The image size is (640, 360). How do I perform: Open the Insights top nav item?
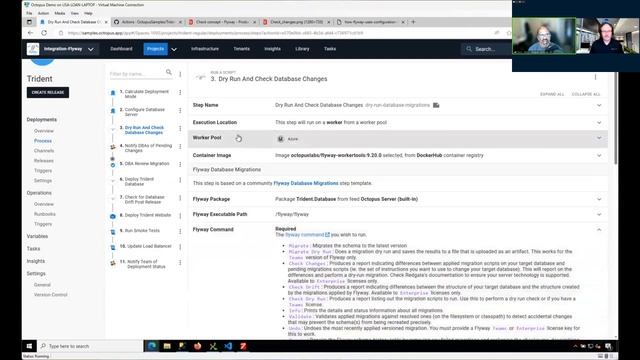click(272, 49)
